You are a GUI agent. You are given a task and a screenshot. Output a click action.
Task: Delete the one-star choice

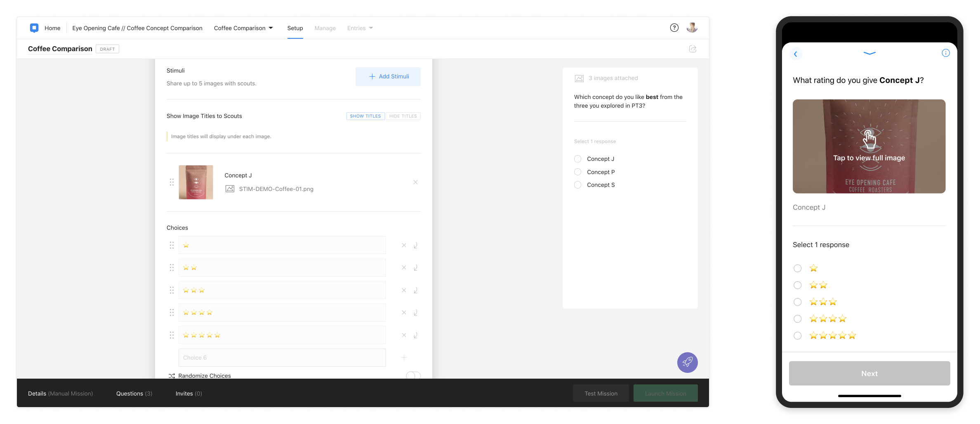point(404,245)
